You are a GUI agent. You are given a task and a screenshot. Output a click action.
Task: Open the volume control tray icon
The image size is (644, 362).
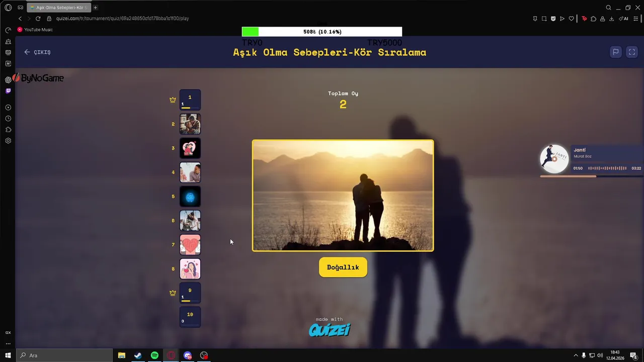600,355
